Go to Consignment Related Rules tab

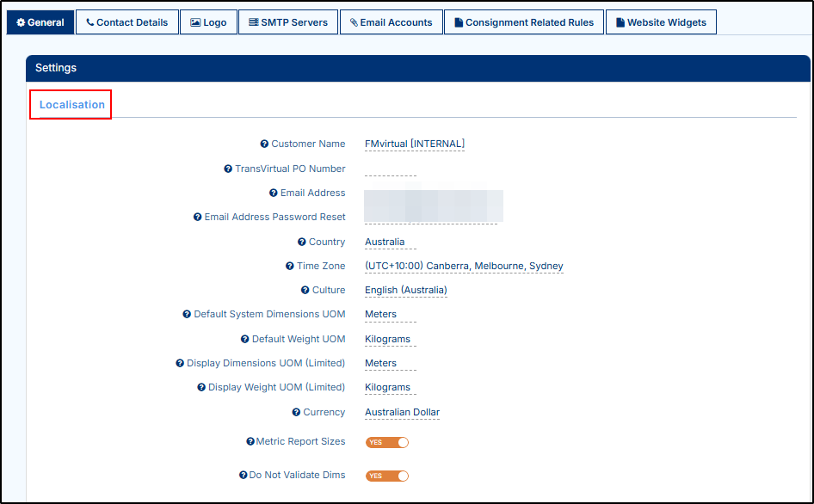(524, 22)
